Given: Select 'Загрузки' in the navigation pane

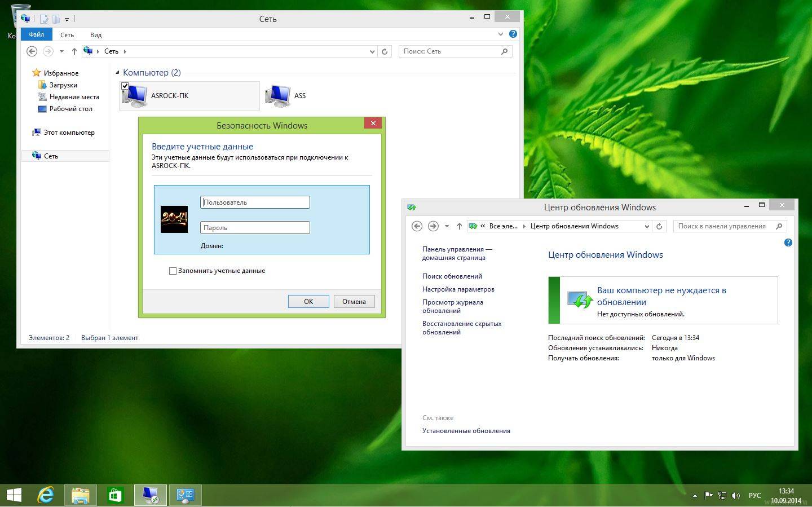Looking at the screenshot, I should click(x=63, y=85).
